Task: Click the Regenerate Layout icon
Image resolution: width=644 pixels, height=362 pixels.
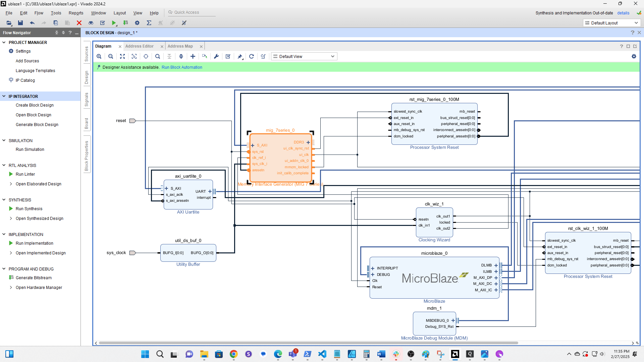Action: coord(252,56)
